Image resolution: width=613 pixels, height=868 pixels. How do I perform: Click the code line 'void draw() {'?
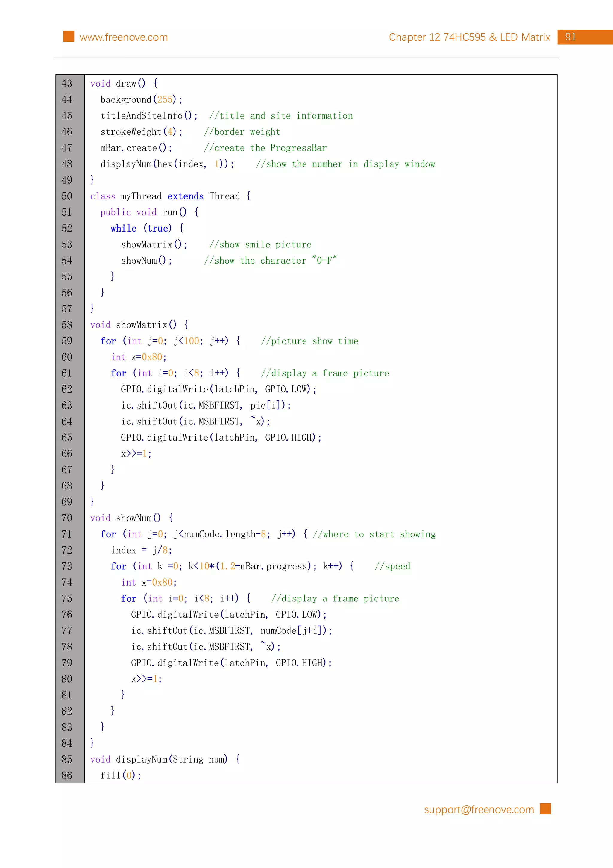coord(124,83)
